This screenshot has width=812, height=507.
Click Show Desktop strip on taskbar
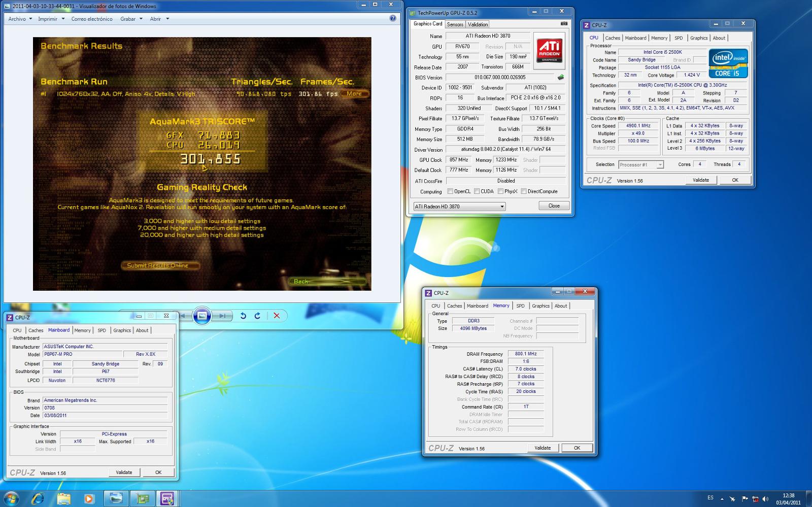click(x=808, y=498)
